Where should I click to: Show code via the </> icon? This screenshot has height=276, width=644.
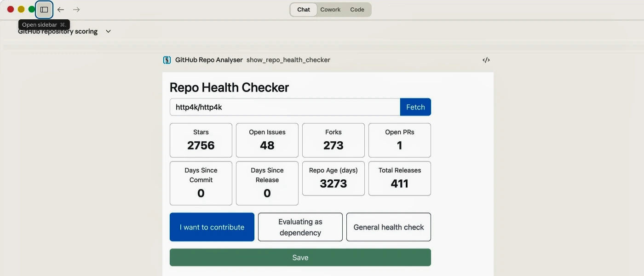[x=486, y=60]
